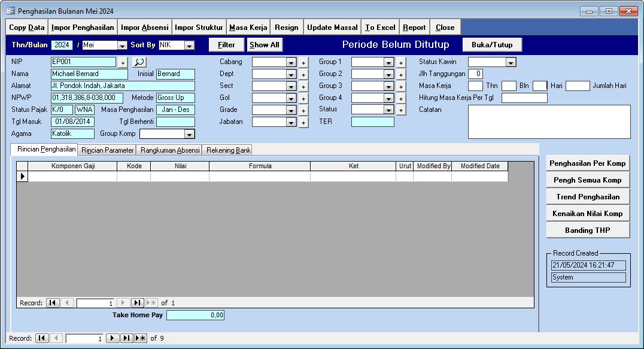Image resolution: width=644 pixels, height=349 pixels.
Task: Create new record in bottom navigator
Action: (x=141, y=338)
